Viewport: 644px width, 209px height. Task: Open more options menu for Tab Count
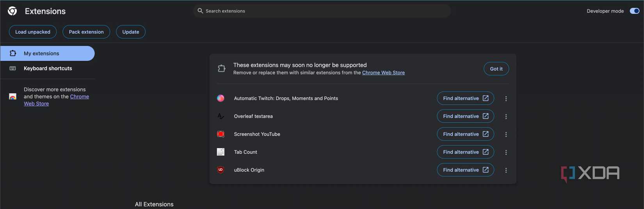506,152
